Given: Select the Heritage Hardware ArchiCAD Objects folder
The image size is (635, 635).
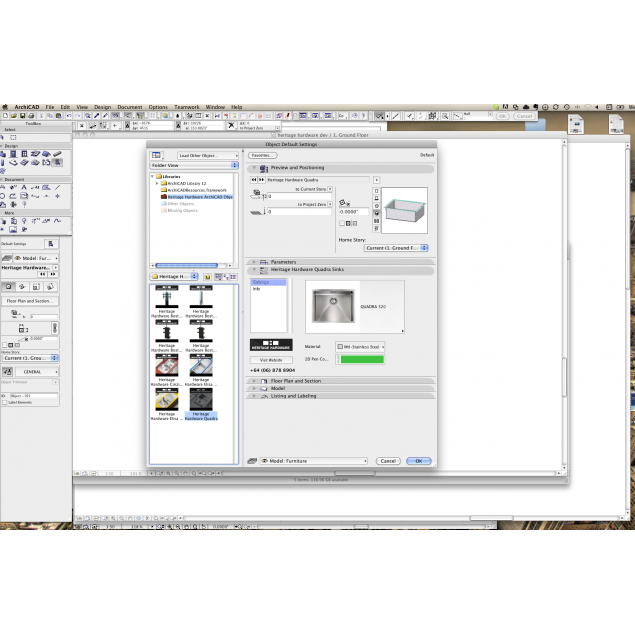Looking at the screenshot, I should pos(197,197).
